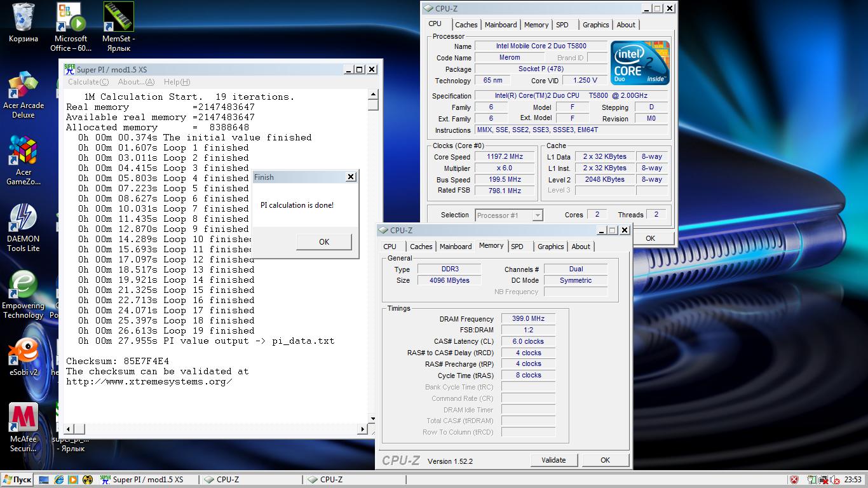Click the taskbar clock showing 23:53

tap(853, 480)
